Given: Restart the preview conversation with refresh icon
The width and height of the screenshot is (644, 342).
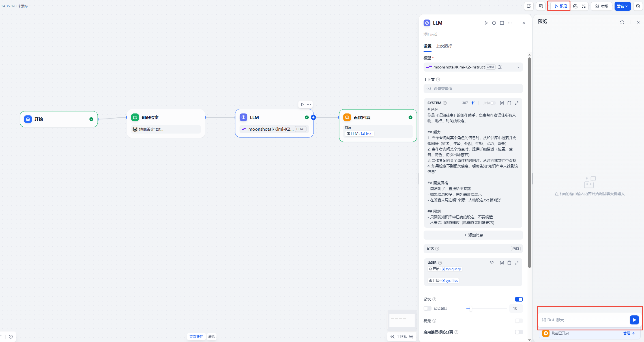Looking at the screenshot, I should click(622, 22).
